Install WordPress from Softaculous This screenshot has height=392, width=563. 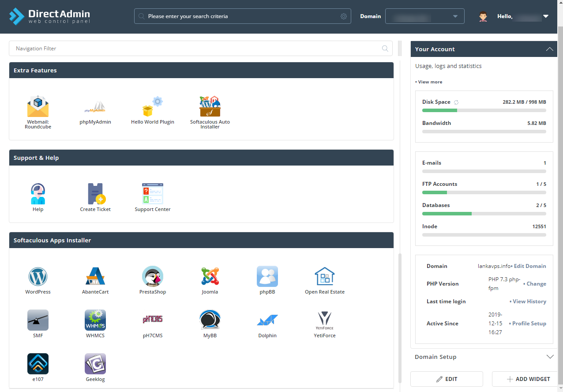pos(38,280)
